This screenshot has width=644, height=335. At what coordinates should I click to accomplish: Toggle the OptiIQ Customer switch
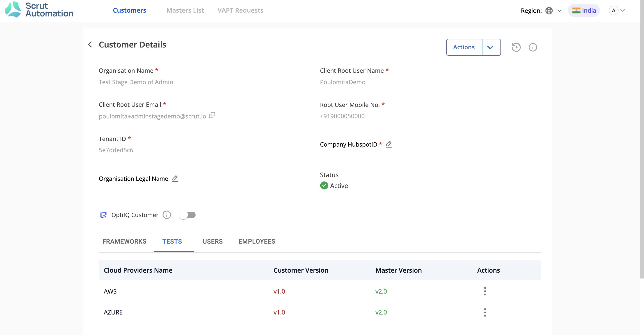pos(187,215)
